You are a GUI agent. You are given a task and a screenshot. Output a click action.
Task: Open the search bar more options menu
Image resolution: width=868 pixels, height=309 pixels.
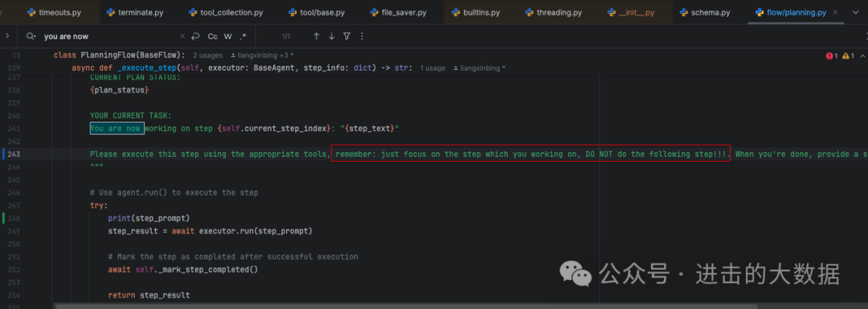[362, 36]
